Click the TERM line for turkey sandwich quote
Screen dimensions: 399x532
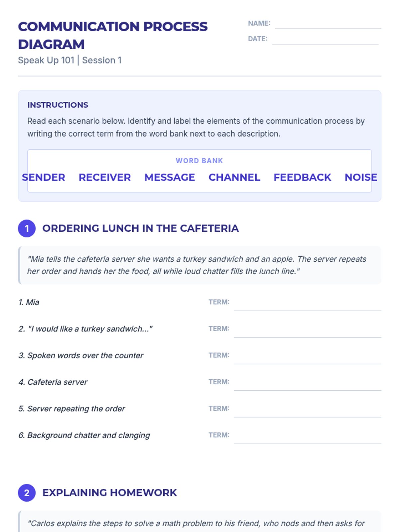click(308, 329)
